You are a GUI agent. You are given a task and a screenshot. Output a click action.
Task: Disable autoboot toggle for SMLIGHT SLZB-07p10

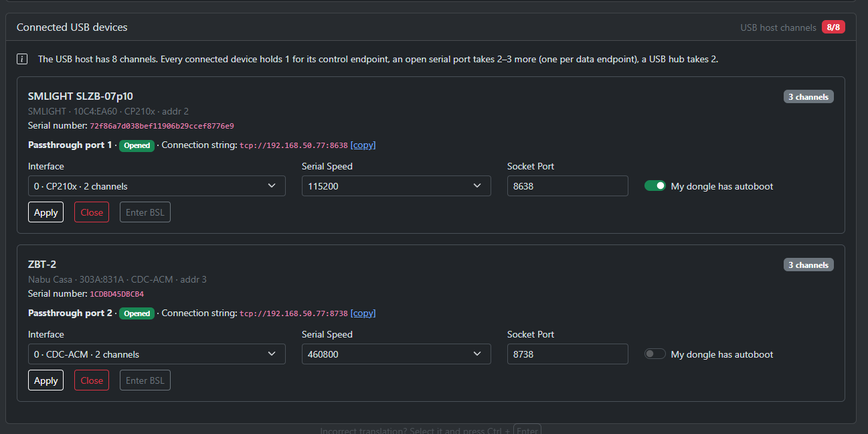click(655, 186)
